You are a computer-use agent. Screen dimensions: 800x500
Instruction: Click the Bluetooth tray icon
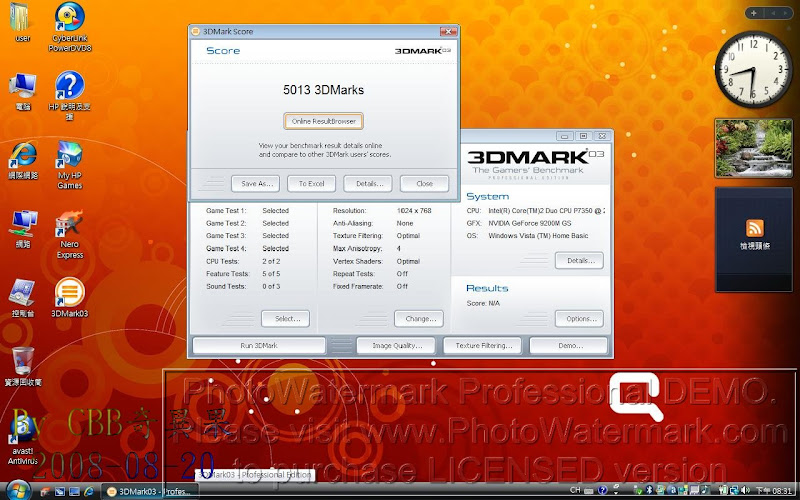click(x=649, y=490)
